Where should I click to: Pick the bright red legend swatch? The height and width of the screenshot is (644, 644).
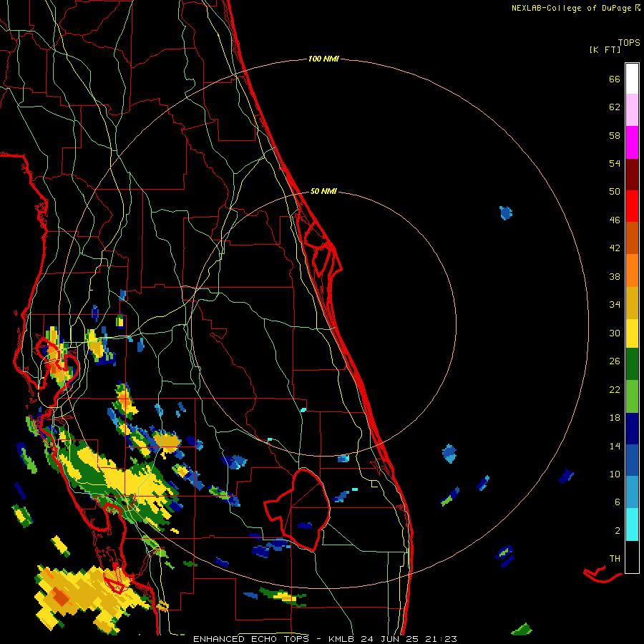pyautogui.click(x=632, y=206)
